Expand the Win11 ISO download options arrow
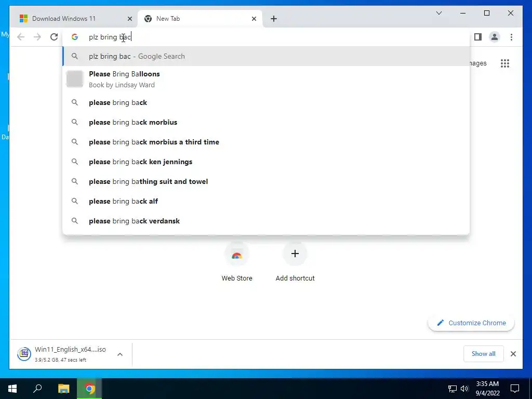This screenshot has width=532, height=399. [x=120, y=354]
